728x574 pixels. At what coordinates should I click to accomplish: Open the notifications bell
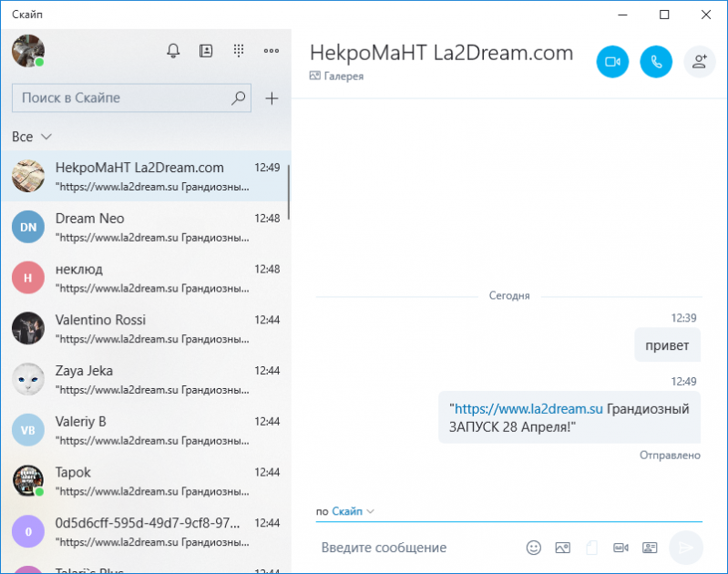tap(173, 51)
